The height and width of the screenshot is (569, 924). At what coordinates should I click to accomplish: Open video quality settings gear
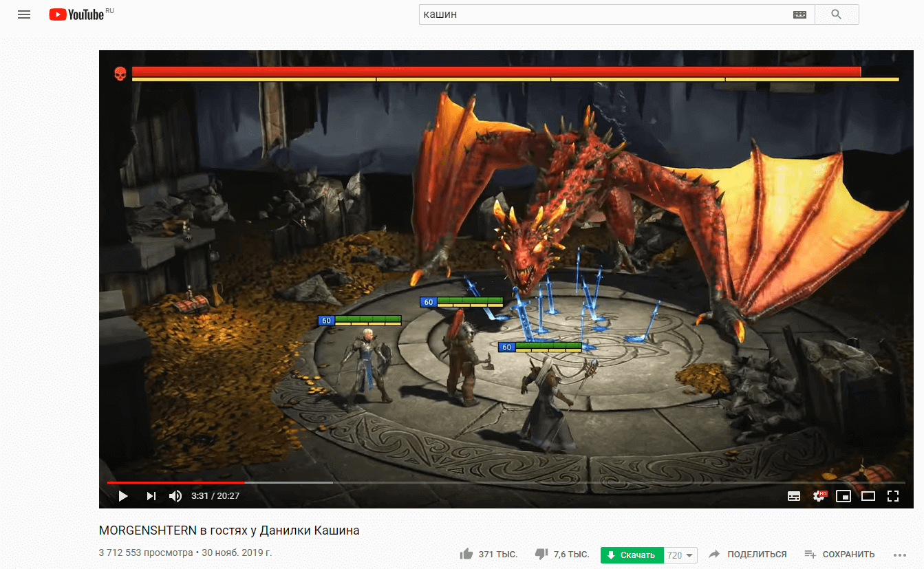tap(819, 495)
